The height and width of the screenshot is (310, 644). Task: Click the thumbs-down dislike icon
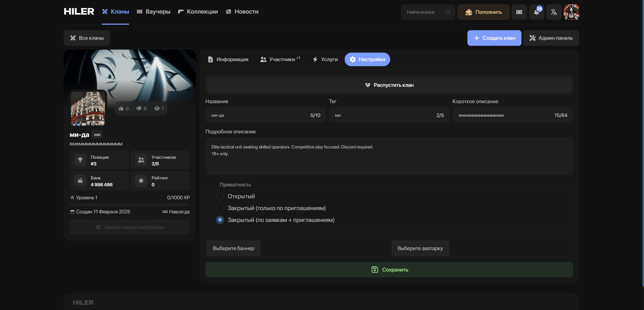coord(139,108)
